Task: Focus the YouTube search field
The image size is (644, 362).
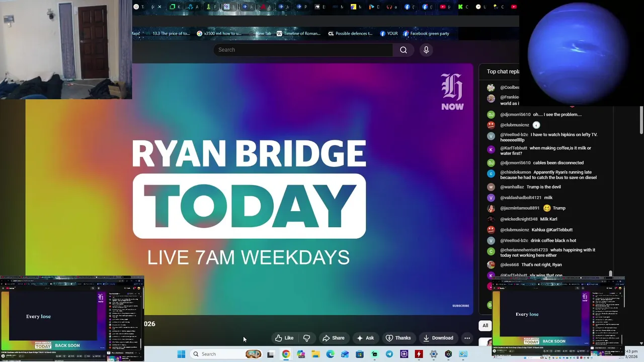Action: [303, 50]
